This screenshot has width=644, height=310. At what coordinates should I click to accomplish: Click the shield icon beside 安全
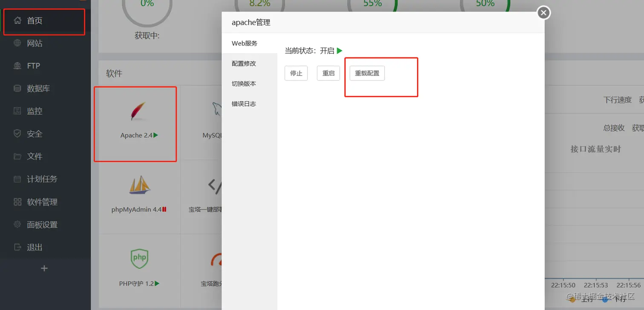(x=17, y=134)
